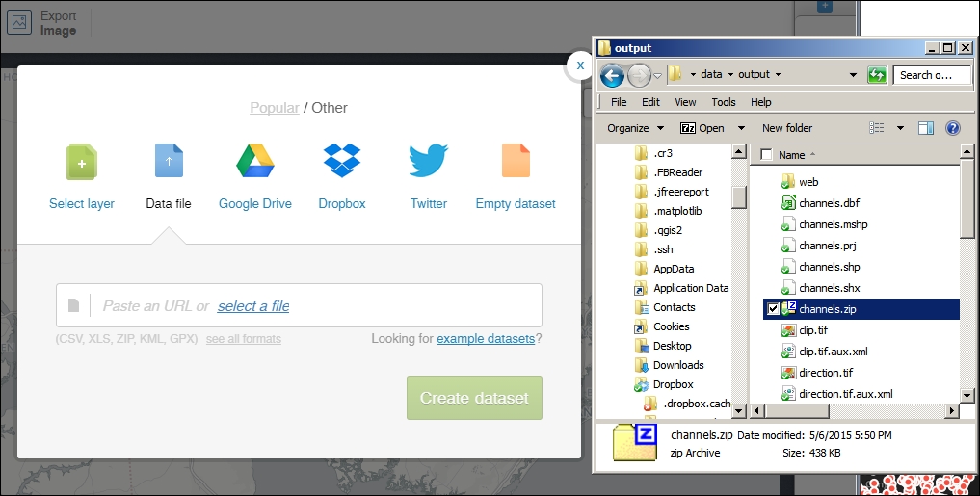Select the channels.mshp file

(x=824, y=224)
